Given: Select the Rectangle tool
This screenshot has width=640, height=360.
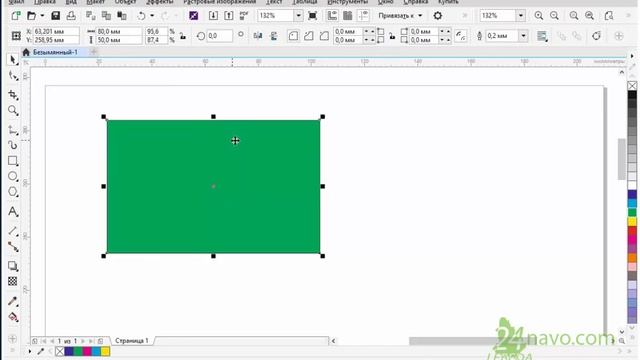Looking at the screenshot, I should pyautogui.click(x=13, y=161).
